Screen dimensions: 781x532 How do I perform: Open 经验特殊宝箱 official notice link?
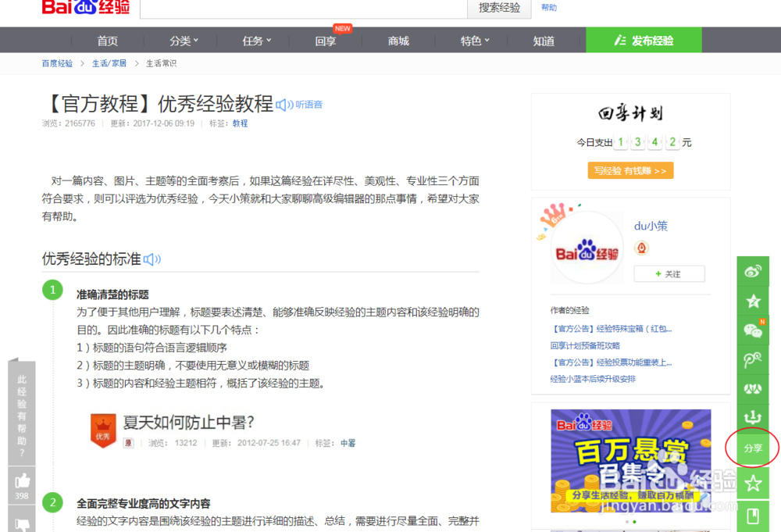pyautogui.click(x=612, y=329)
